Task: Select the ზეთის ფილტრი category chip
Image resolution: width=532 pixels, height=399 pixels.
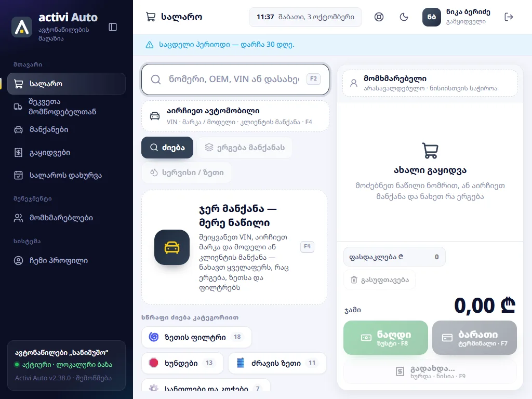Action: 196,337
